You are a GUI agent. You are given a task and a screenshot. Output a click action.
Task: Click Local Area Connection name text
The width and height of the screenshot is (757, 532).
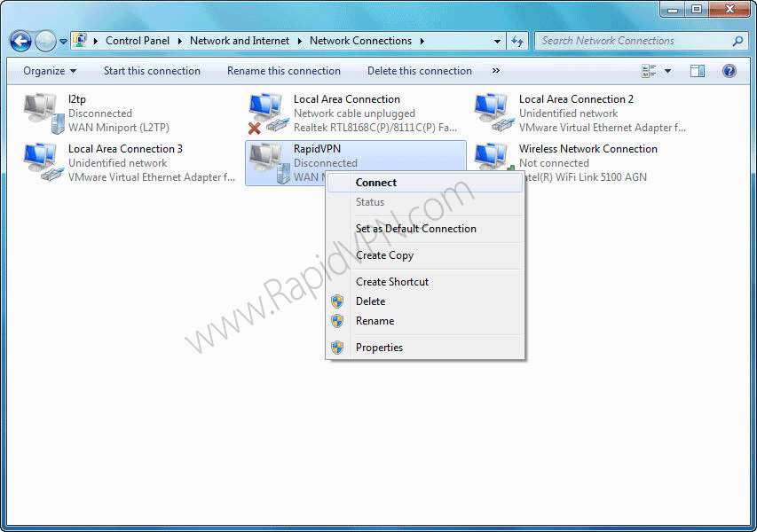347,99
